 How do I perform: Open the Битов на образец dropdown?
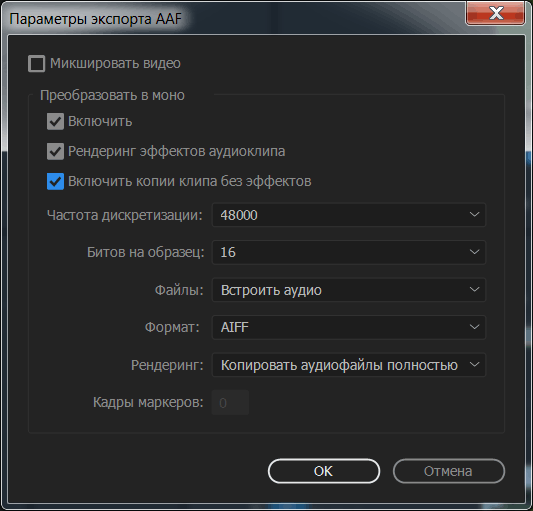point(349,252)
